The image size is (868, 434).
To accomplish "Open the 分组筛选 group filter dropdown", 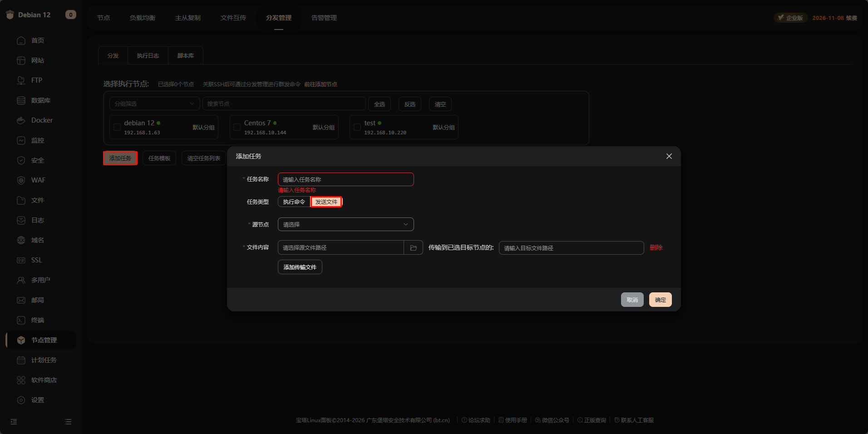I will point(154,104).
